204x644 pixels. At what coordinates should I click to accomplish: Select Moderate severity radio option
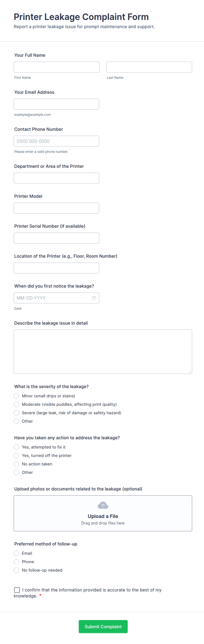16,404
